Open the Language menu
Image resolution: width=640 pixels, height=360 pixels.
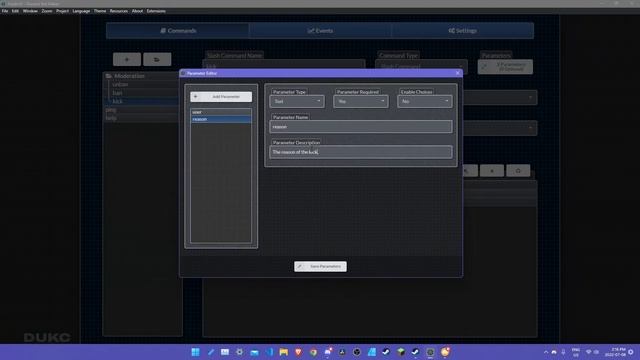click(x=81, y=11)
